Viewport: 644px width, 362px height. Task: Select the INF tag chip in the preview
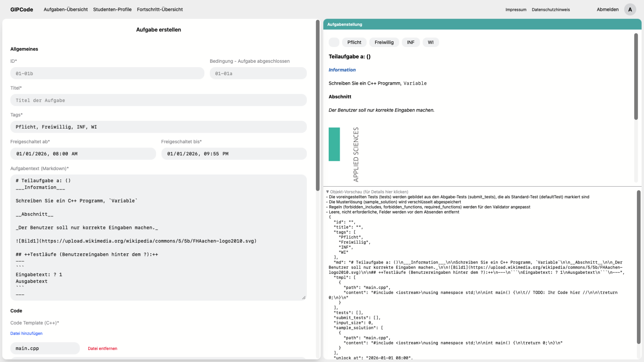tap(411, 42)
